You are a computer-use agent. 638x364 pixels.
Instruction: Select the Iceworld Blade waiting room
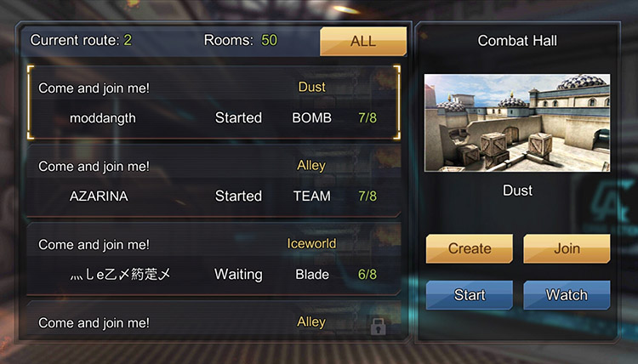[214, 259]
